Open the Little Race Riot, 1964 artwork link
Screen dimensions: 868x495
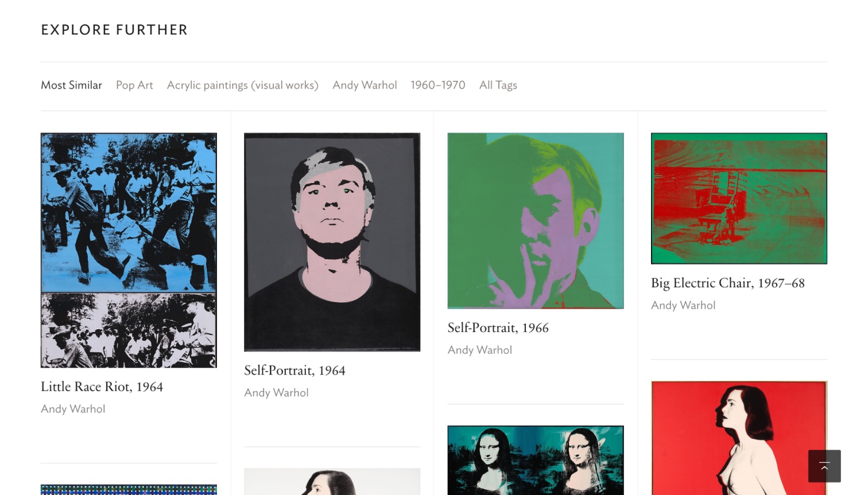pos(102,387)
